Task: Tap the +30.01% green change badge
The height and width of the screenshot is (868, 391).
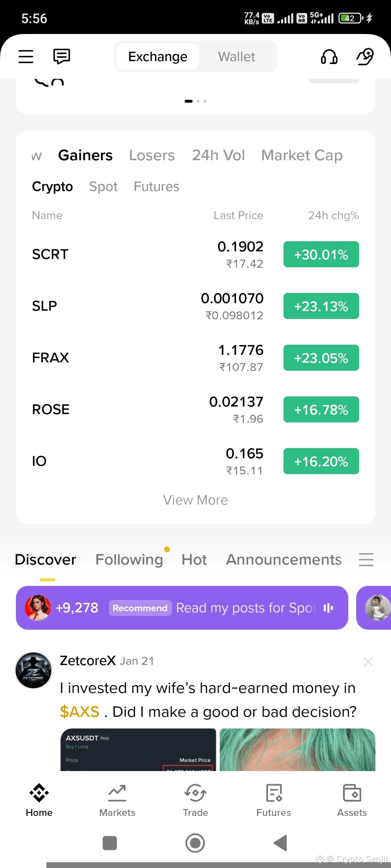Action: click(x=321, y=255)
